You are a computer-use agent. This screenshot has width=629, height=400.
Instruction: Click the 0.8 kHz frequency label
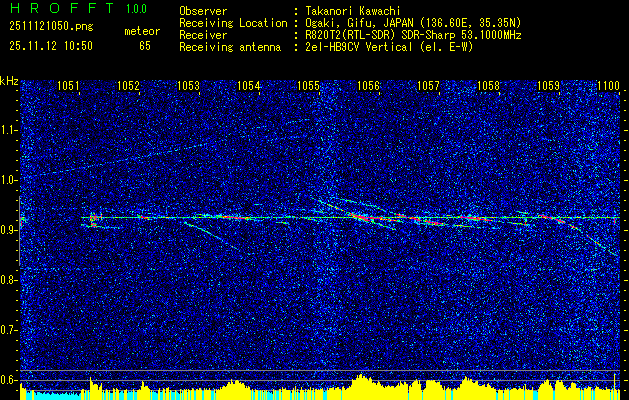tap(9, 280)
